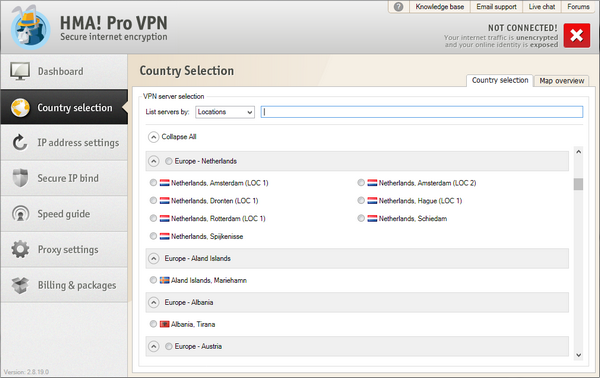Click the Speed guide signal icon
This screenshot has height=378, width=600.
coord(20,213)
